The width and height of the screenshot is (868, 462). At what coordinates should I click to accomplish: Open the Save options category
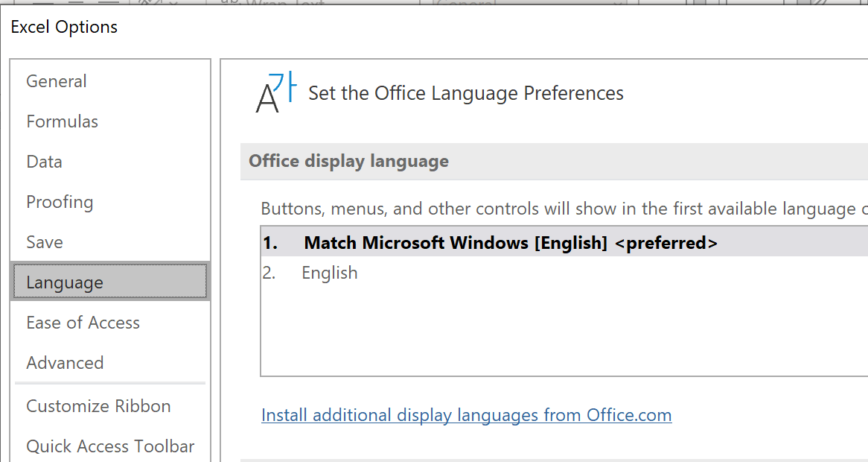click(45, 242)
